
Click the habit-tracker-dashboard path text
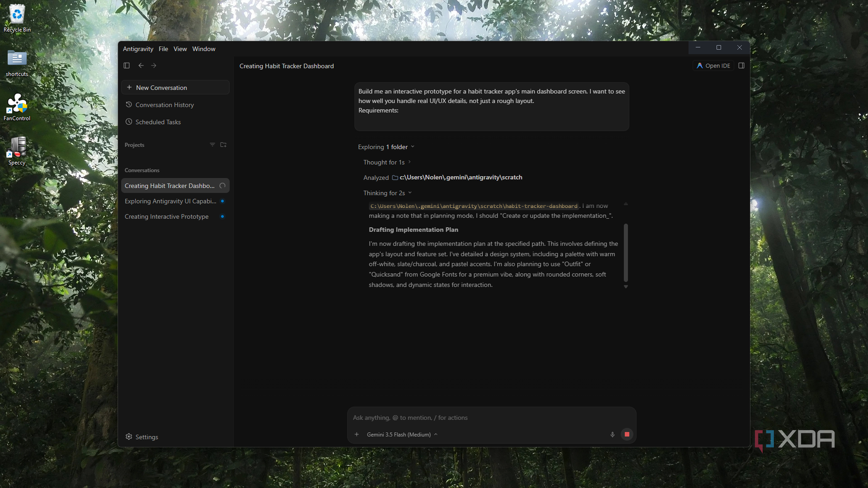coord(473,206)
